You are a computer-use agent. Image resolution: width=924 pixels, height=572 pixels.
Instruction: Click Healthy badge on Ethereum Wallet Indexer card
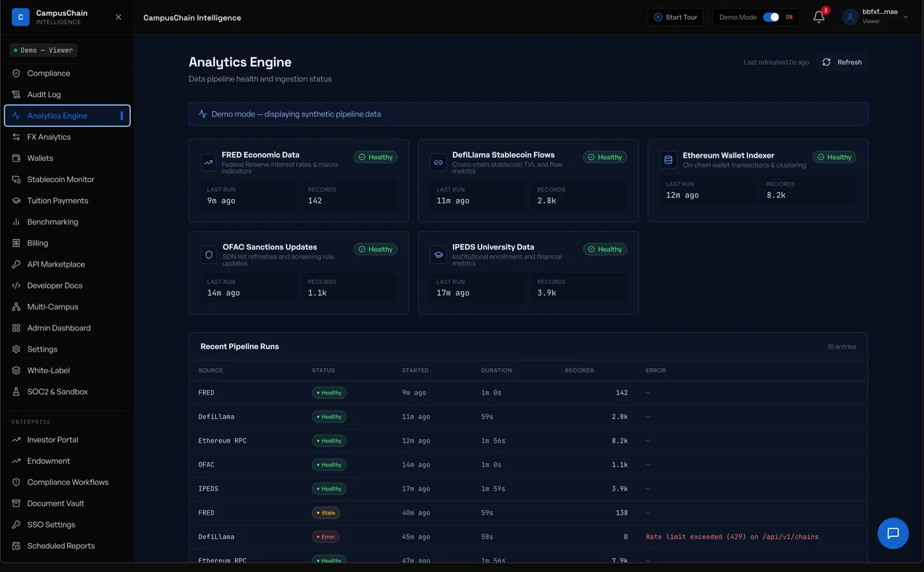pos(834,157)
